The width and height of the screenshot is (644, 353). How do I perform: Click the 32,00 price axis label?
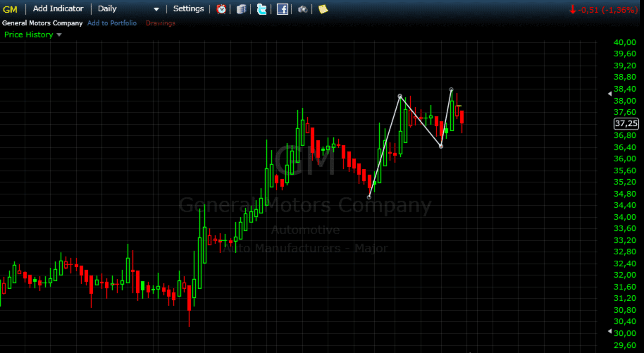[625, 275]
